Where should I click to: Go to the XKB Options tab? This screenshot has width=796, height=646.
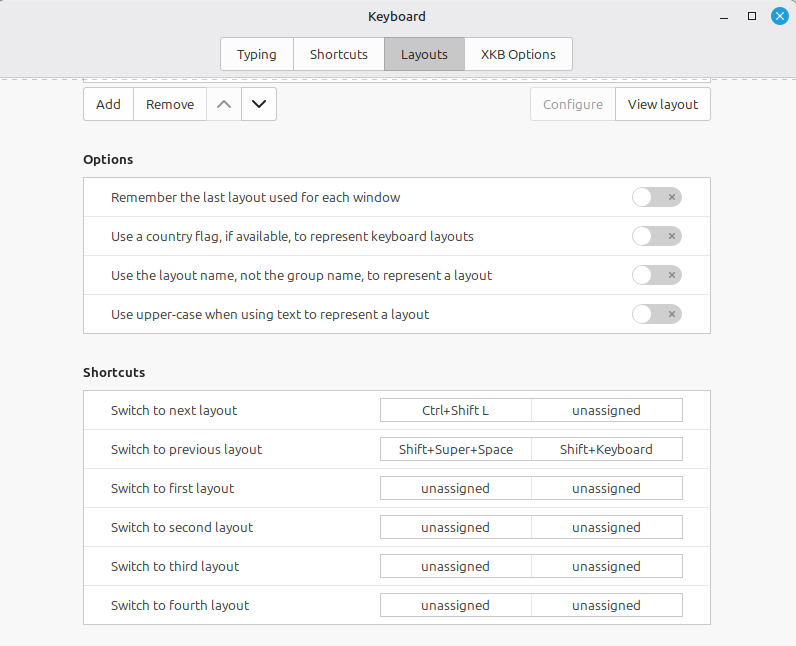(x=518, y=54)
